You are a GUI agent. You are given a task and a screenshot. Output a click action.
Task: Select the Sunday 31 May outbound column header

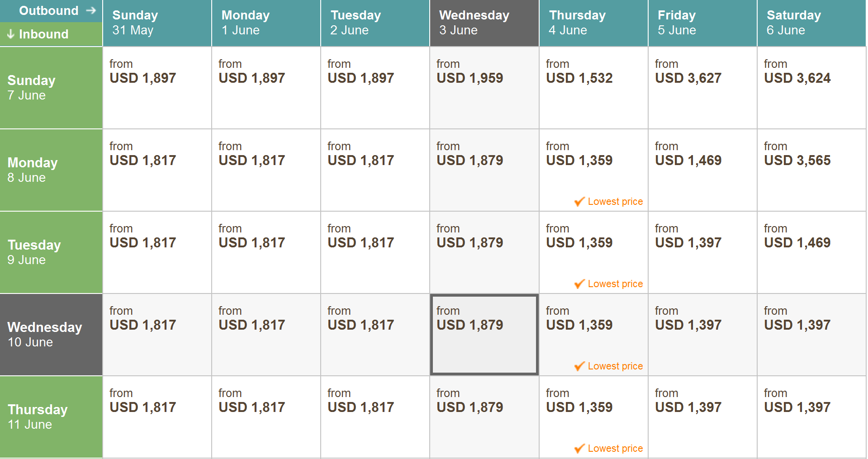point(157,23)
